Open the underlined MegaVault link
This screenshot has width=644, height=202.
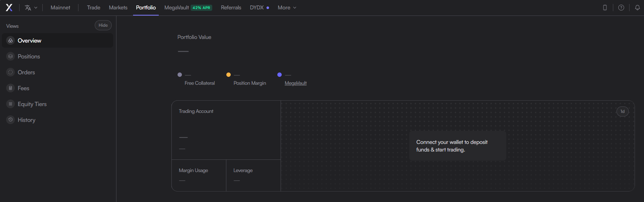[x=295, y=83]
